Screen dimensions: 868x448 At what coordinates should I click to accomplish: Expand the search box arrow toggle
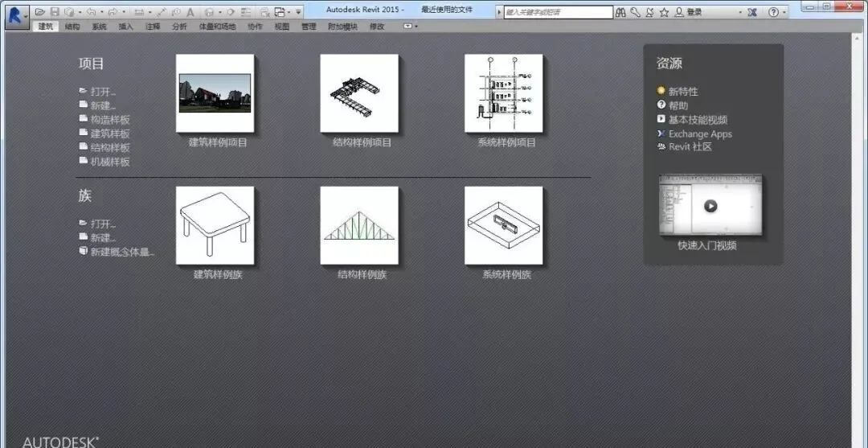(x=499, y=12)
